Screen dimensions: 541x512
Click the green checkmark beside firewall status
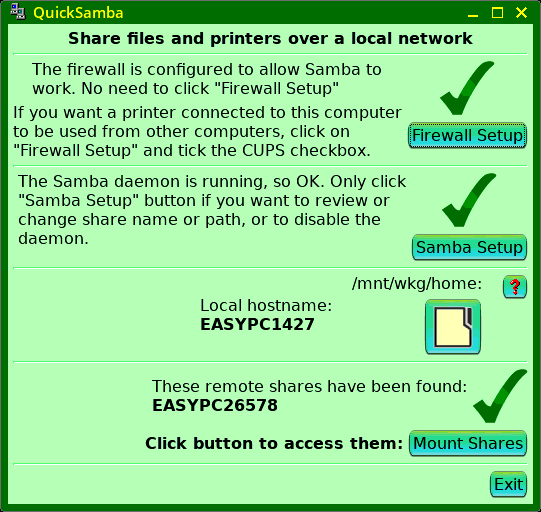(467, 88)
